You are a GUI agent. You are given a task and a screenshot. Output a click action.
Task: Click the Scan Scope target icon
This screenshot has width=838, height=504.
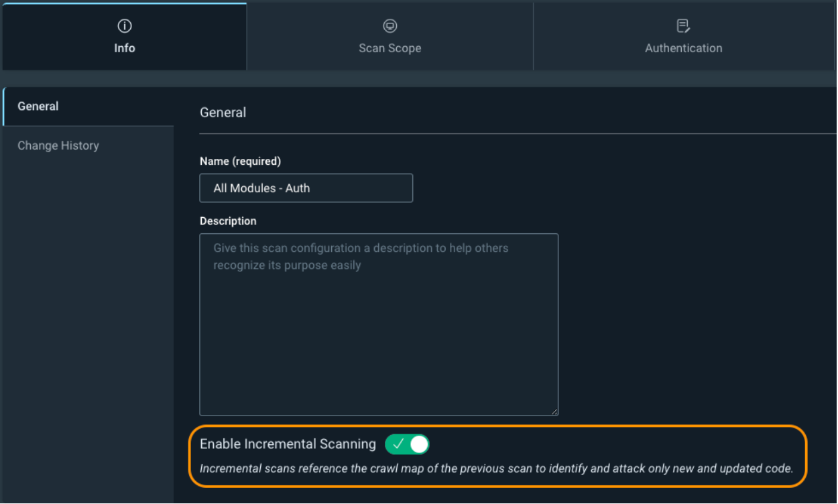[390, 26]
